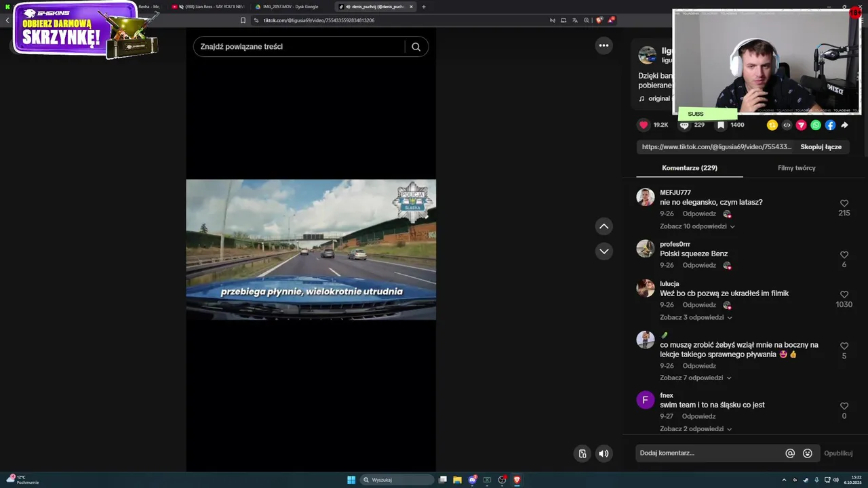This screenshot has width=868, height=488.
Task: Reply to fnex via Odpowiedz
Action: click(x=699, y=416)
